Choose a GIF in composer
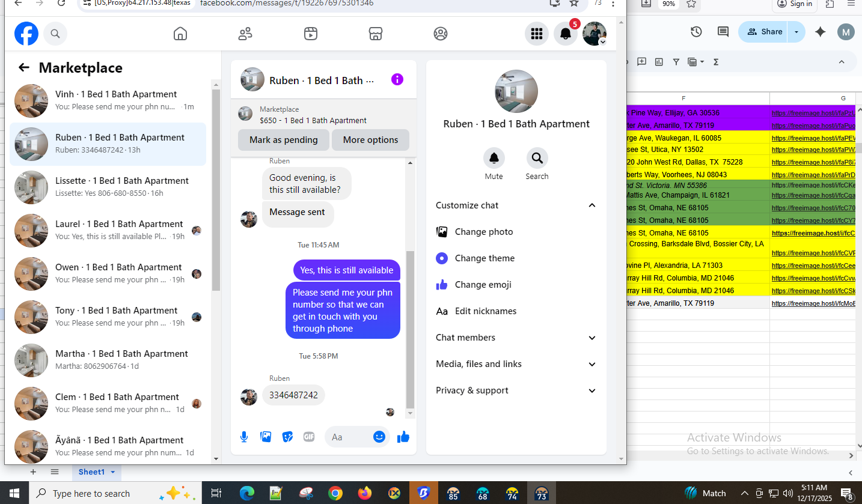The height and width of the screenshot is (504, 862). point(309,437)
